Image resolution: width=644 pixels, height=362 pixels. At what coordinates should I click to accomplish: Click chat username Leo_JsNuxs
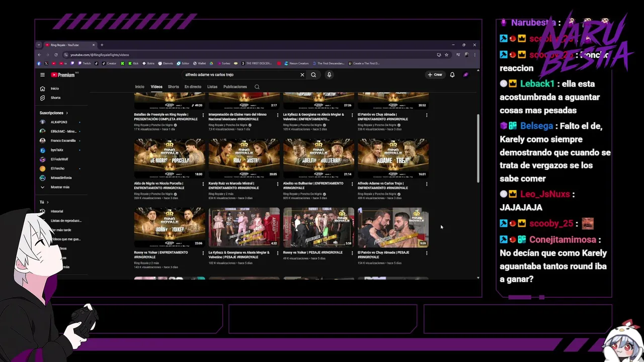click(545, 194)
